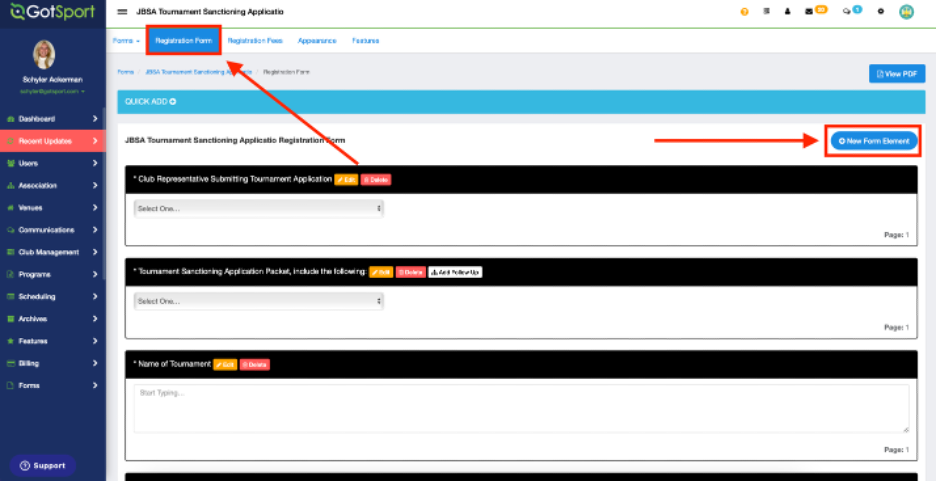Viewport: 936px width, 482px height.
Task: Open Archives in the sidebar
Action: [53, 319]
